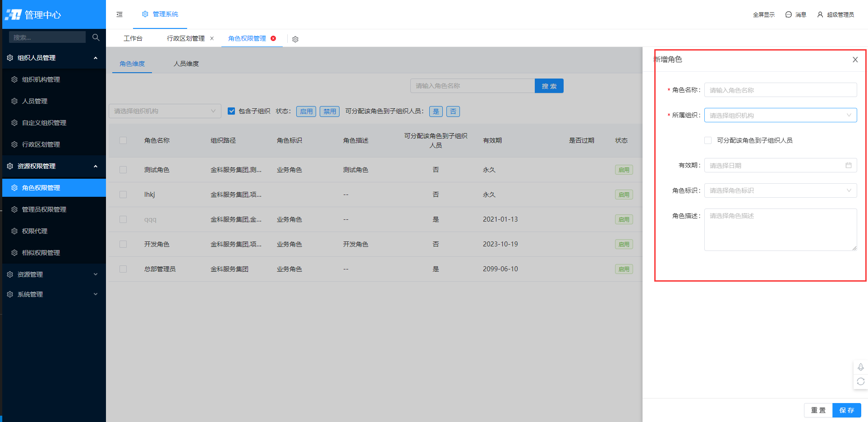The width and height of the screenshot is (868, 422).
Task: Open 行政区划管理 sidebar item
Action: 54,144
